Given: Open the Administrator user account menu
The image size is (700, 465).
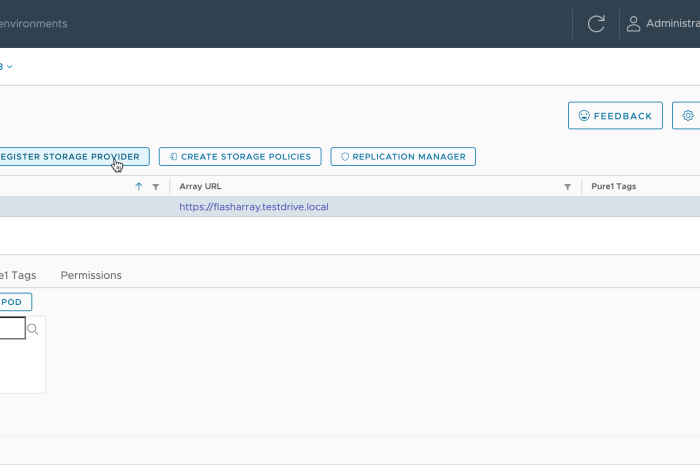Looking at the screenshot, I should click(663, 24).
